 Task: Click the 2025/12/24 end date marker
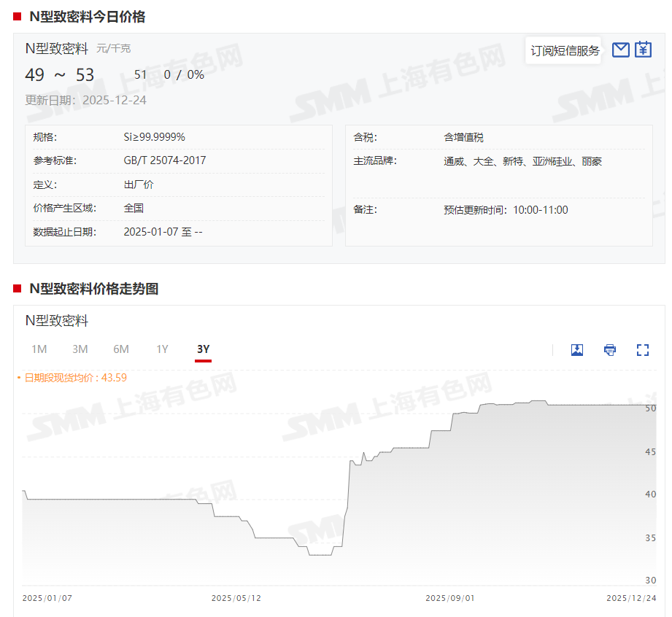631,598
